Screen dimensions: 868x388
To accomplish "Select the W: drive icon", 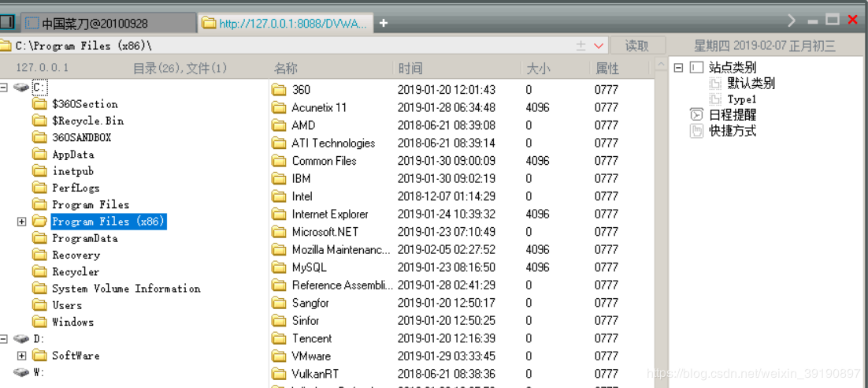I will click(x=21, y=372).
